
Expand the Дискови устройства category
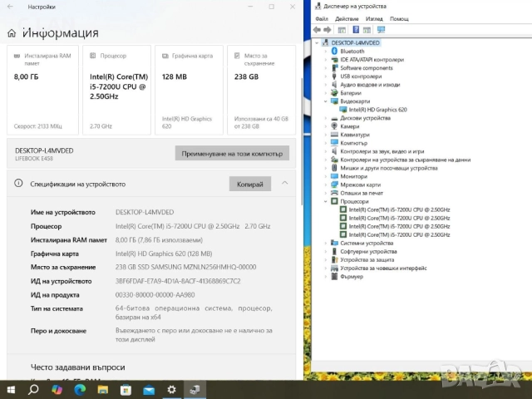click(325, 118)
